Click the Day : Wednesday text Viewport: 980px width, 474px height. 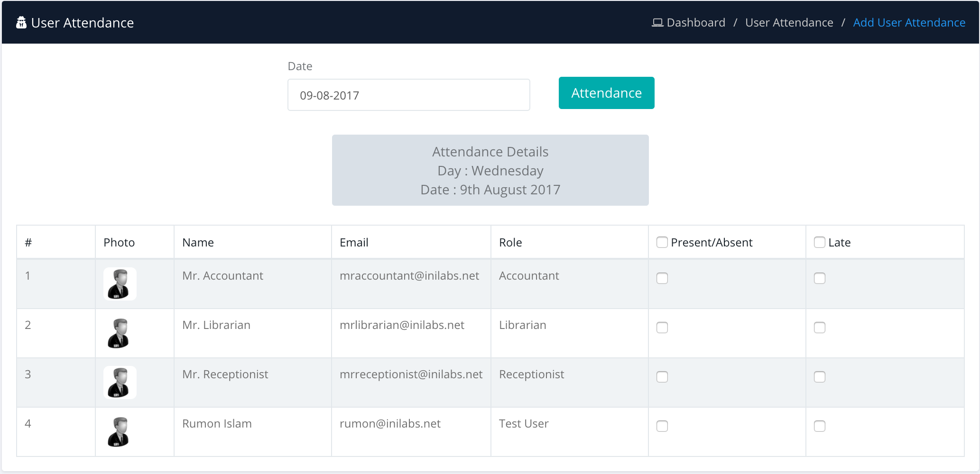[x=490, y=171]
